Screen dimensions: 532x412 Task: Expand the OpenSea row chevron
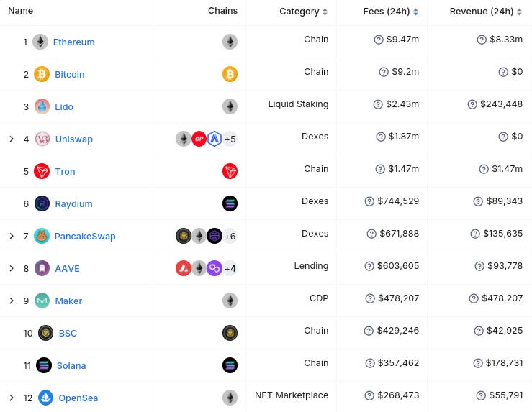[12, 398]
